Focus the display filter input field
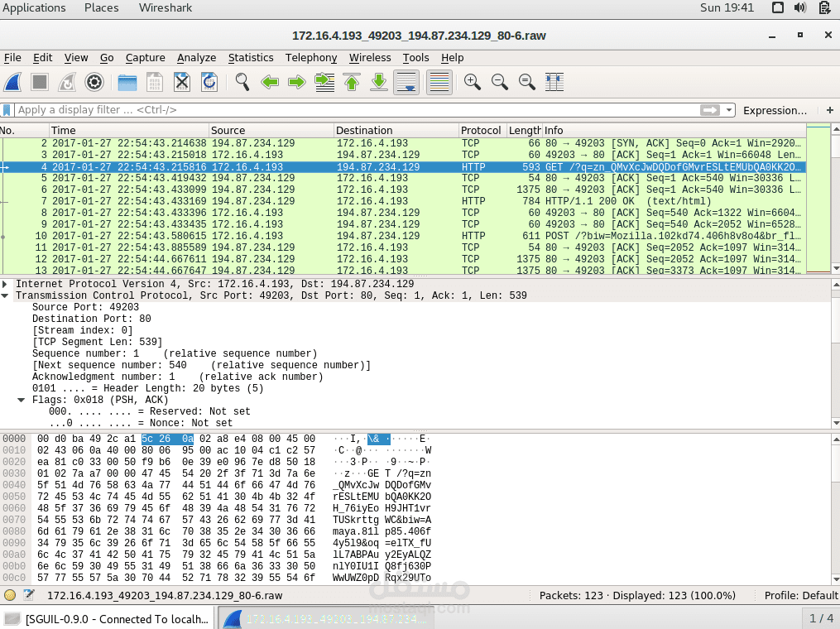The image size is (840, 629). [x=331, y=109]
